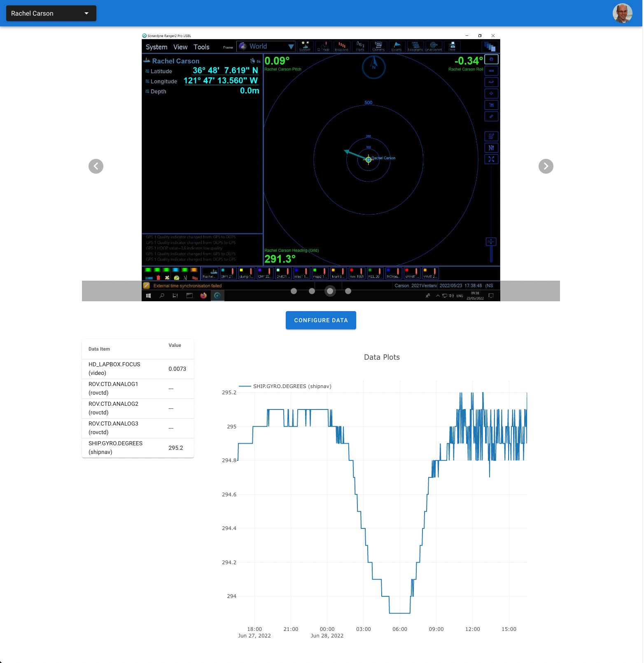The image size is (644, 663).
Task: Open the Telegrams toolbar icon
Action: coord(415,47)
